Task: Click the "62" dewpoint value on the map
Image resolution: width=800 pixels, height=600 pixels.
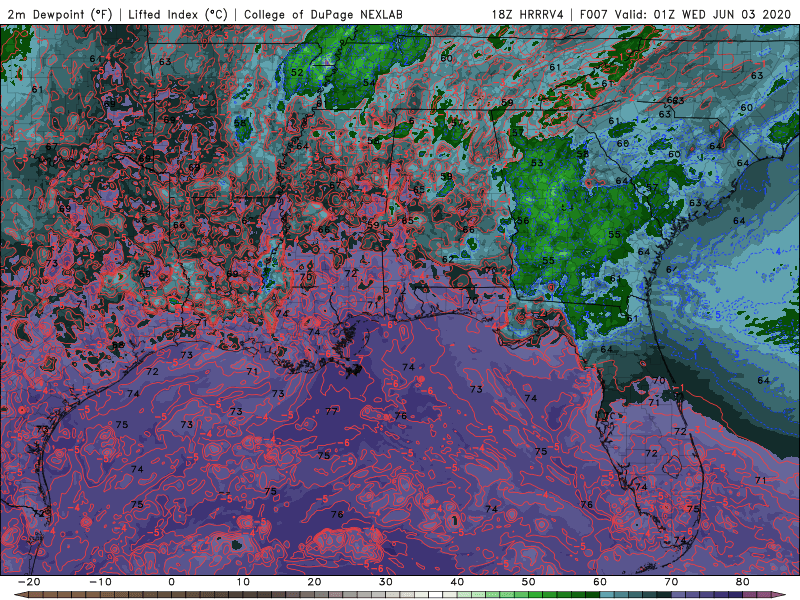Action: tap(448, 259)
